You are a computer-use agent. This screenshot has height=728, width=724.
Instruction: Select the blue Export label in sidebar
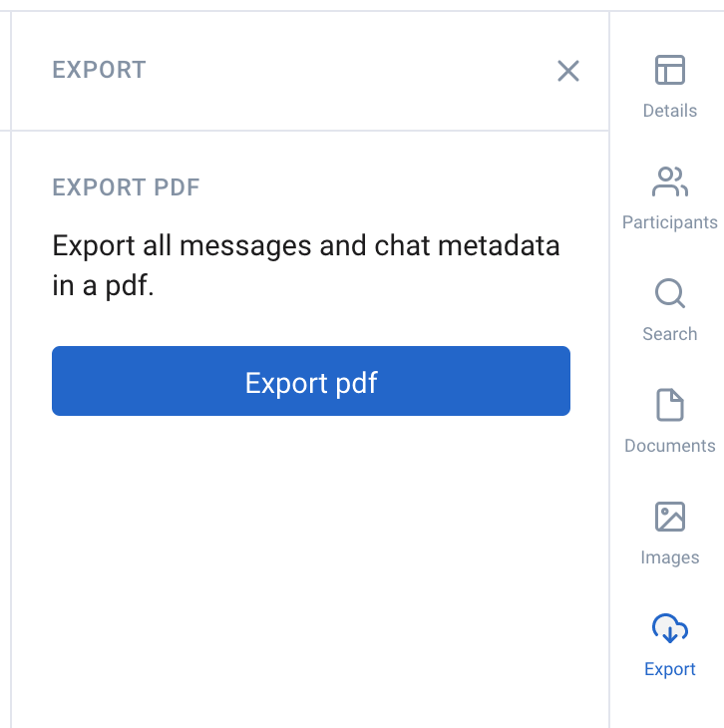670,669
